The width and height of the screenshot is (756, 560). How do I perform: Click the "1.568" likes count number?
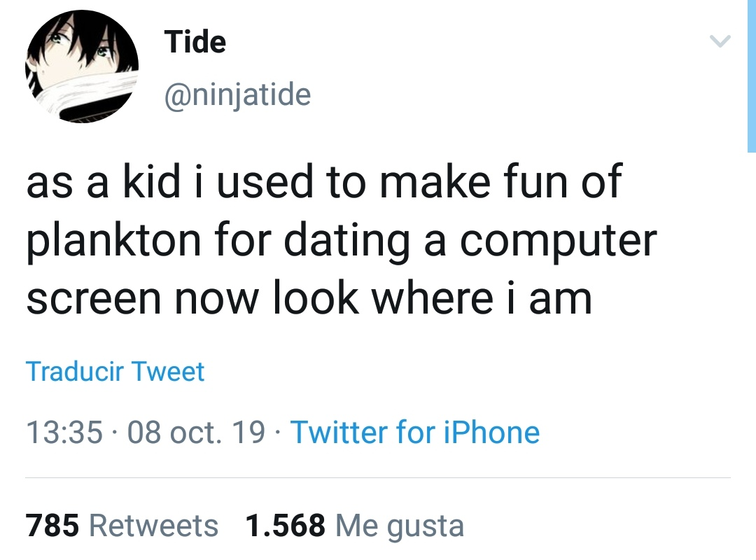tap(286, 525)
